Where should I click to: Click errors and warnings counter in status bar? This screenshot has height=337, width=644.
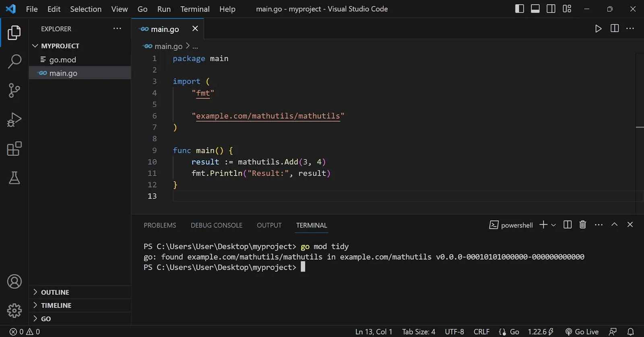tap(25, 332)
